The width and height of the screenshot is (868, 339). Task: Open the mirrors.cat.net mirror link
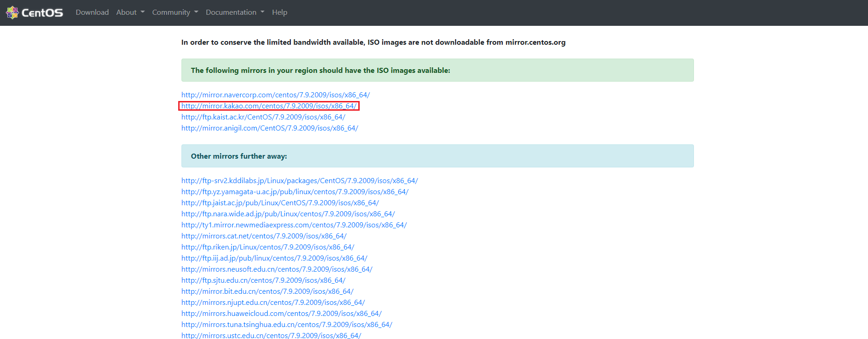point(264,236)
